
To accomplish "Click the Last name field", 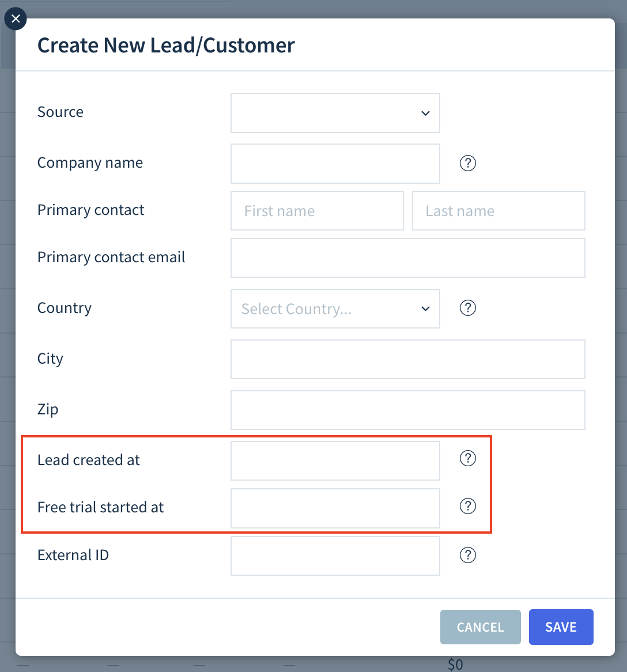I will [x=498, y=211].
